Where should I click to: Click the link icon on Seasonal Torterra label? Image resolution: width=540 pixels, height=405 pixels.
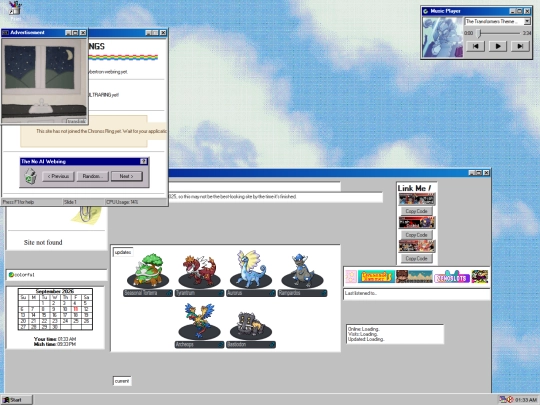pos(169,293)
